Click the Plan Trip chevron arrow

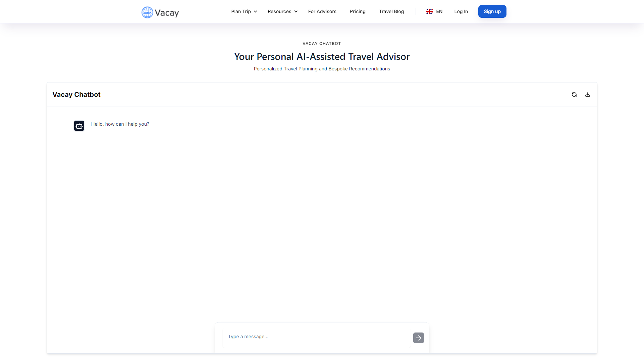pyautogui.click(x=256, y=11)
